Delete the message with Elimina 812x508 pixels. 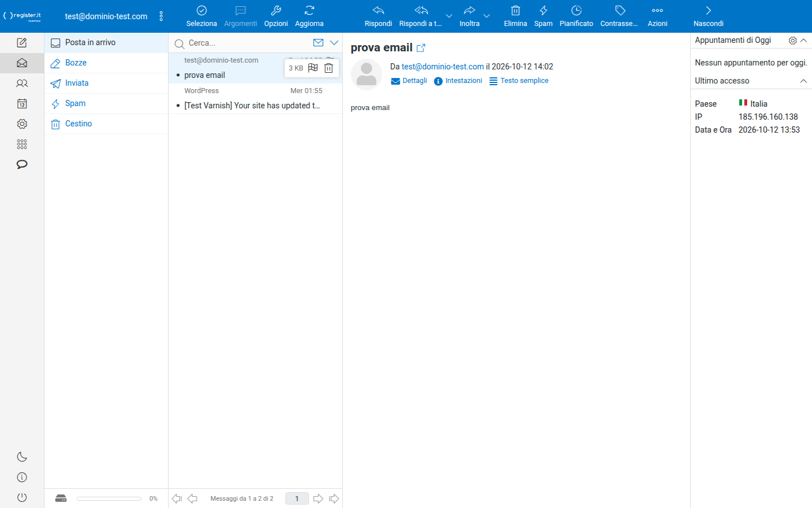pos(515,16)
